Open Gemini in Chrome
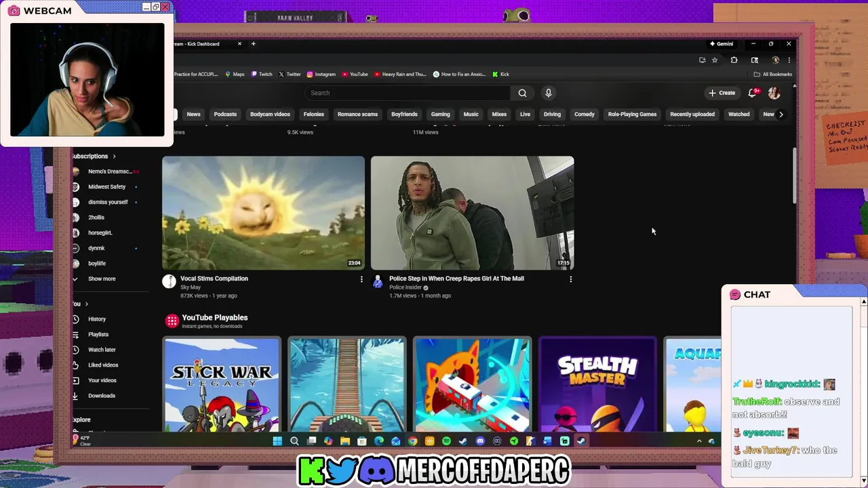This screenshot has height=488, width=868. pyautogui.click(x=722, y=43)
